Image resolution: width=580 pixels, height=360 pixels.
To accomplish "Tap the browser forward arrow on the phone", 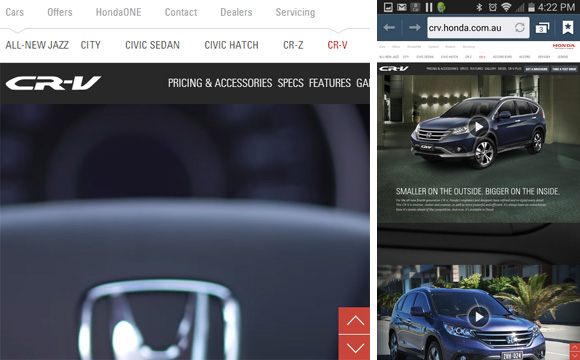I will (x=414, y=27).
